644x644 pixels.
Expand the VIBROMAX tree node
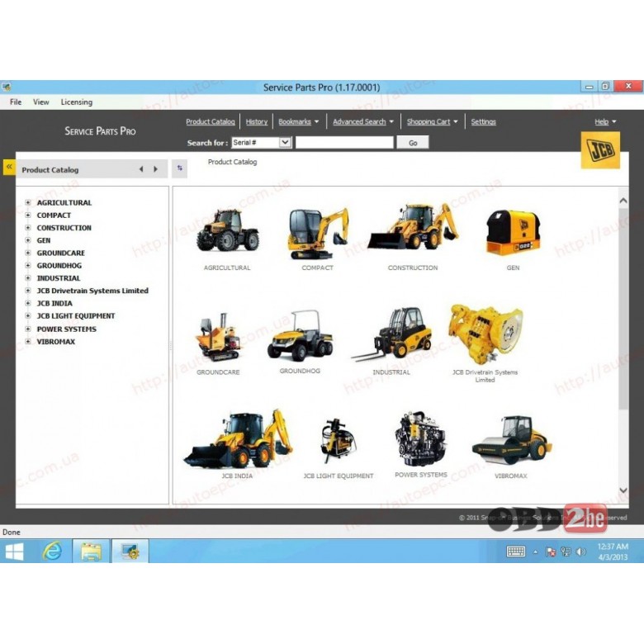pyautogui.click(x=28, y=341)
